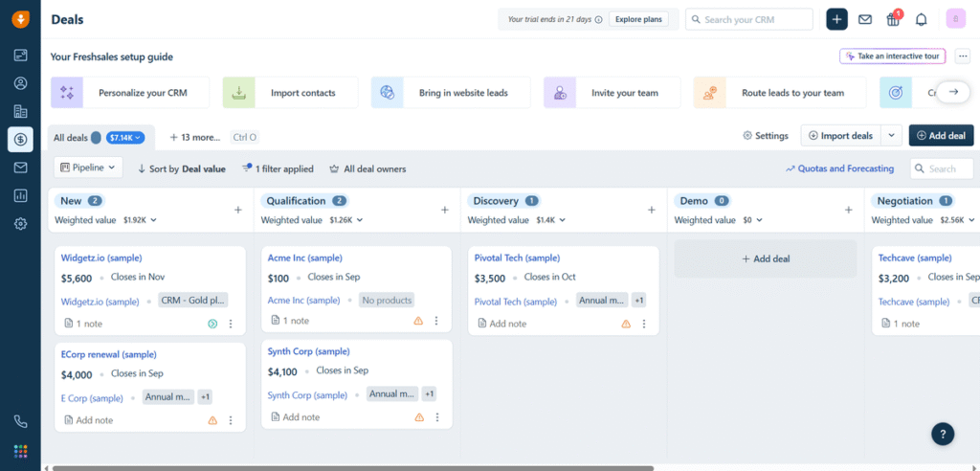This screenshot has height=471, width=980.
Task: Open the admin settings gear in sidebar
Action: click(20, 223)
